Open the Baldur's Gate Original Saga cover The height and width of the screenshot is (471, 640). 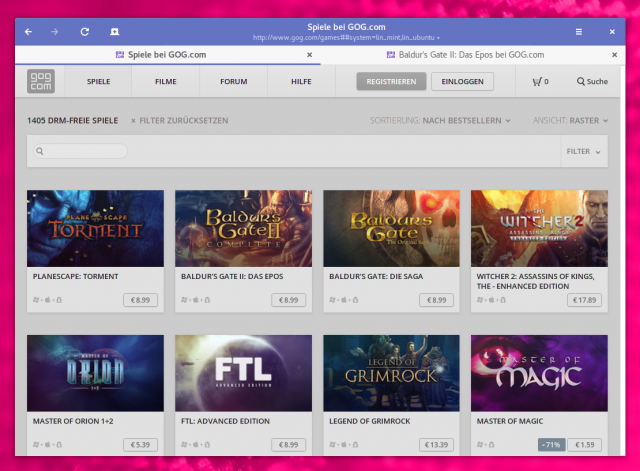391,229
